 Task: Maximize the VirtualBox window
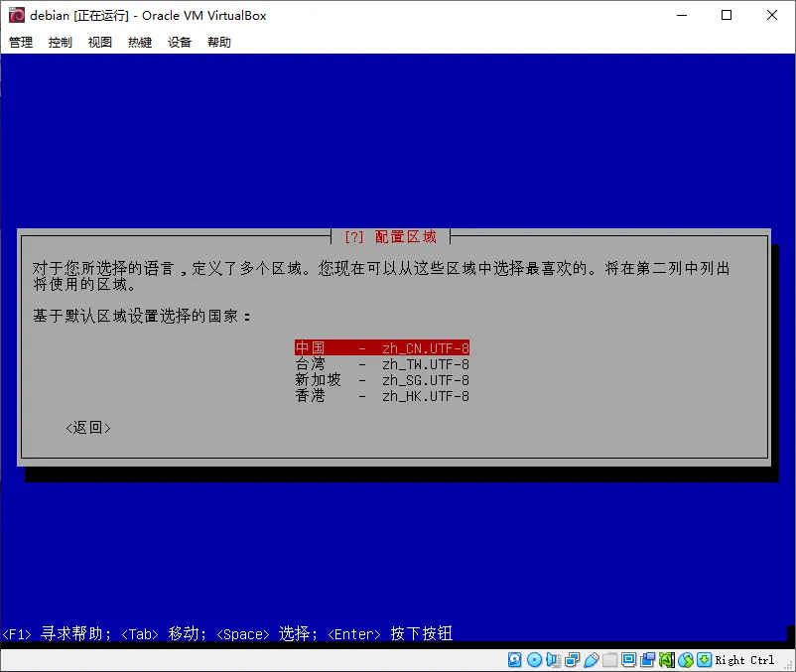point(727,15)
